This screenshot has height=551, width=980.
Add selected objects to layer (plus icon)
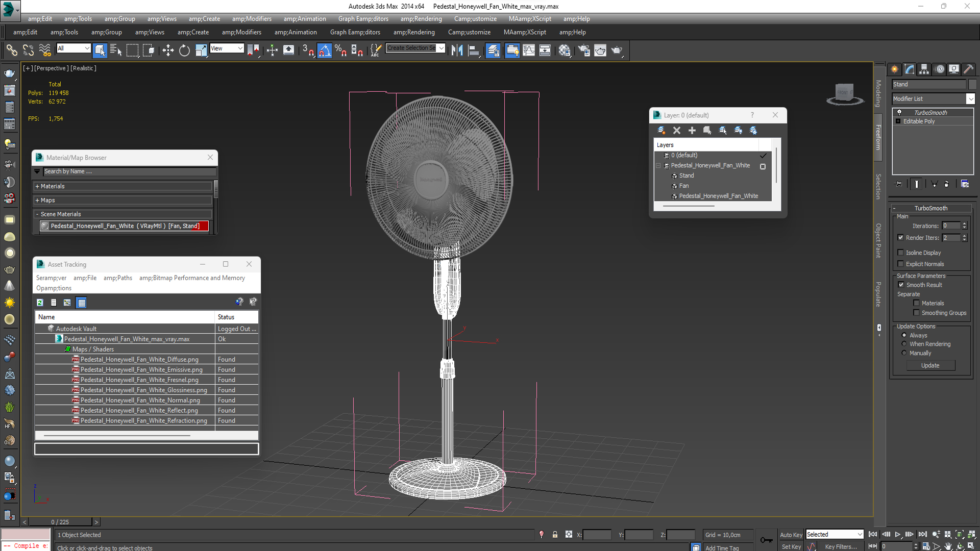[692, 131]
